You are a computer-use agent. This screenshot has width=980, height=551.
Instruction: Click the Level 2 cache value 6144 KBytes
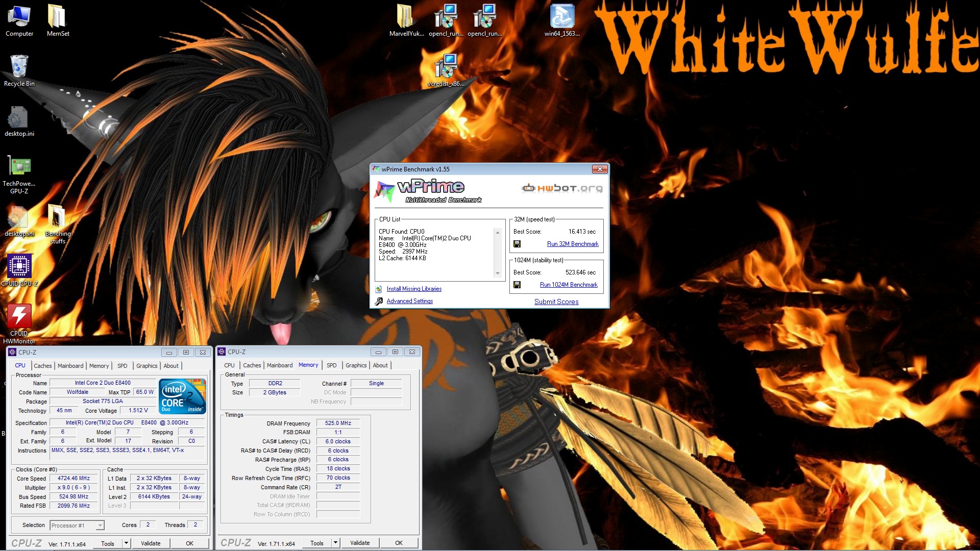pos(154,497)
